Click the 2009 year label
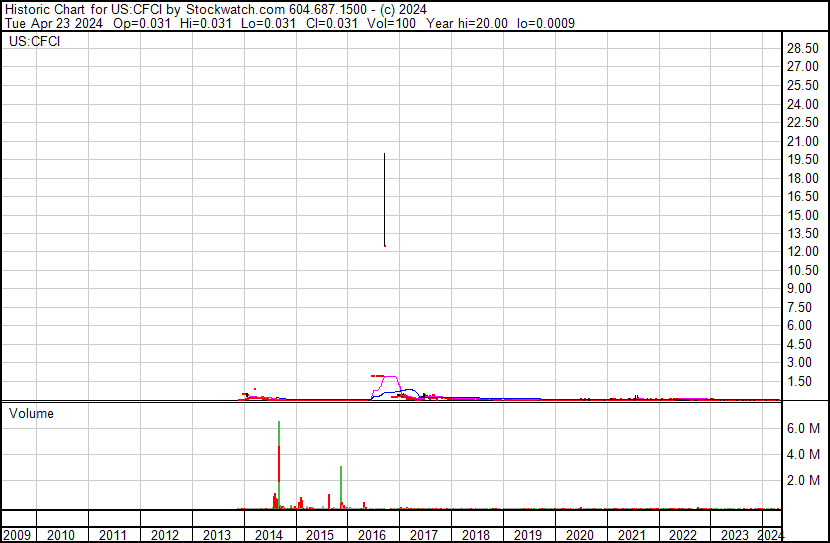 17,535
